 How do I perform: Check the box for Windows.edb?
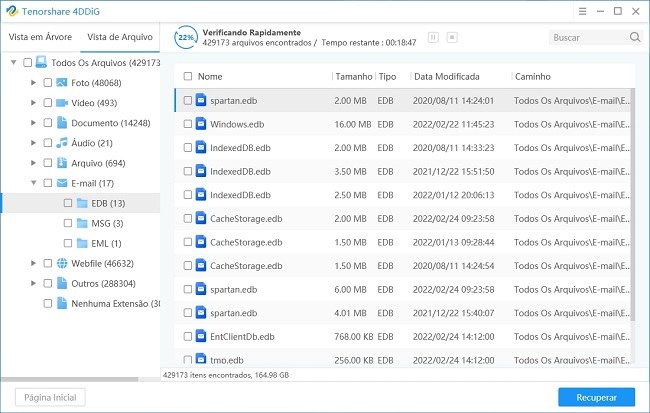pos(188,124)
